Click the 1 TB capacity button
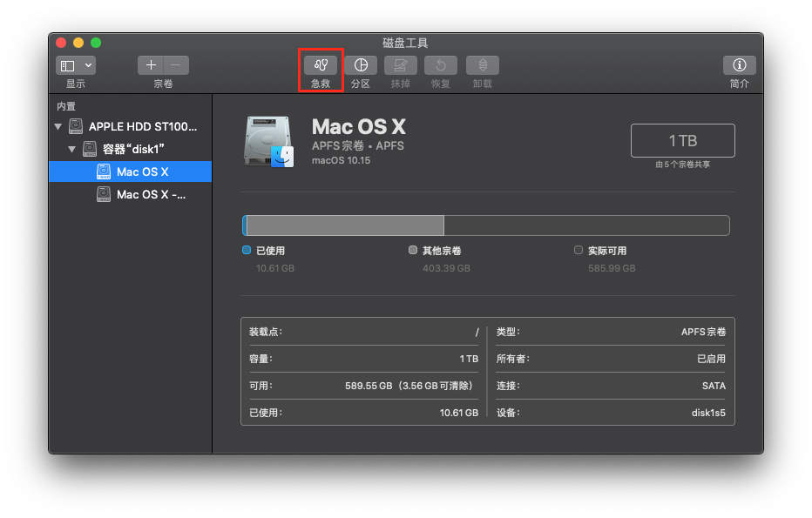Screen dimensions: 812x518 click(682, 140)
